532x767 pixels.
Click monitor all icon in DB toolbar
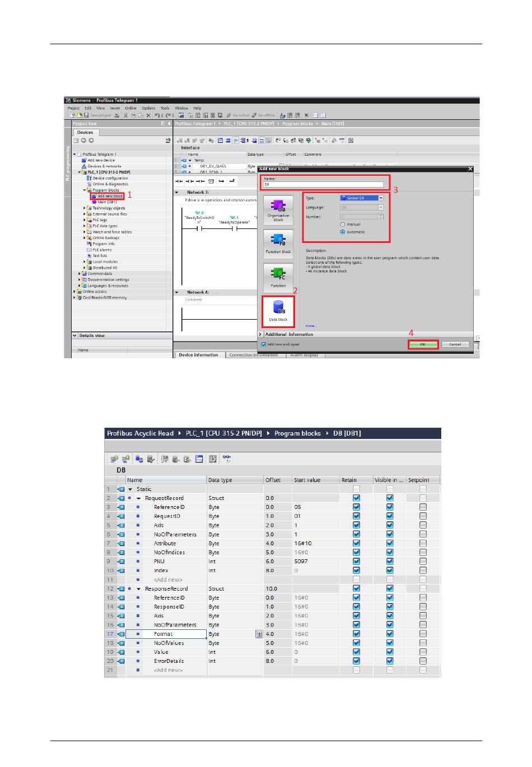pos(227,459)
